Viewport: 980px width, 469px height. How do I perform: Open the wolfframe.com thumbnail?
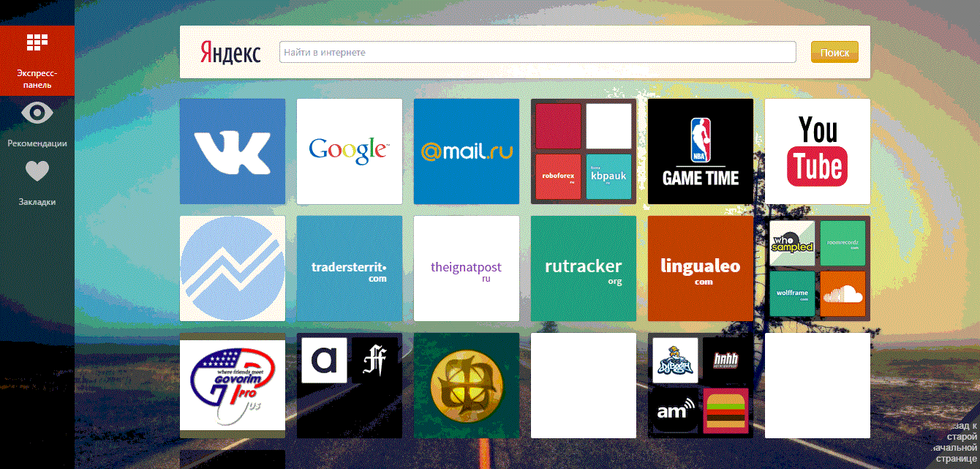[793, 293]
